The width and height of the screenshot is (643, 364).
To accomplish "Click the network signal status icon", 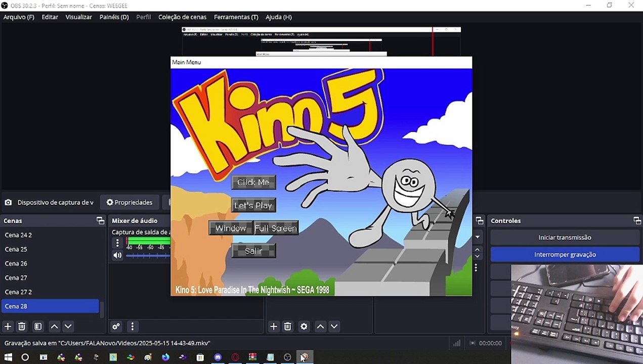I will click(457, 343).
